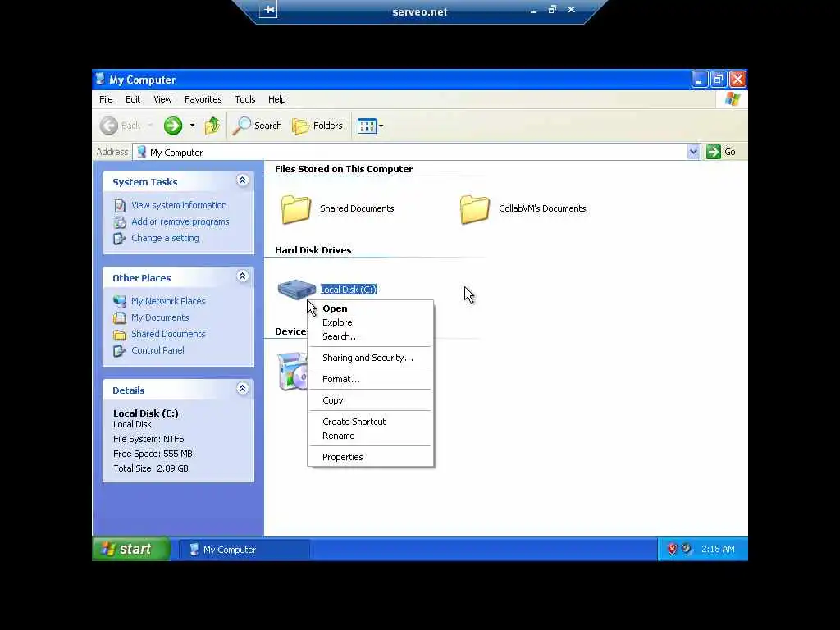Open the Favorites menu
Image resolution: width=840 pixels, height=630 pixels.
click(x=203, y=99)
